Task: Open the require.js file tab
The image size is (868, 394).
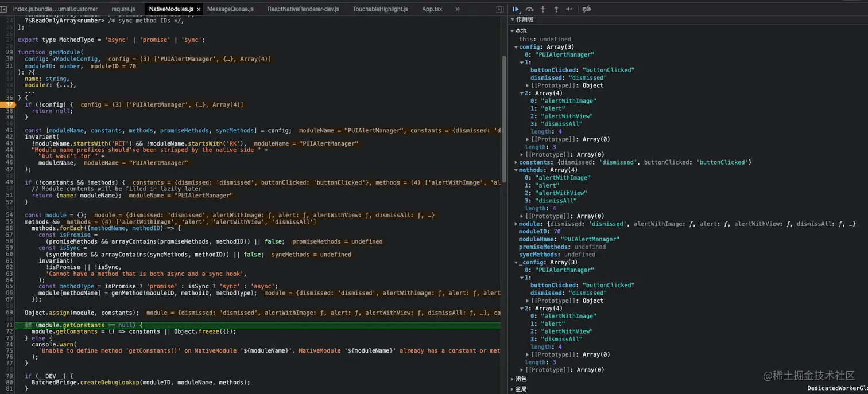Action: point(123,9)
